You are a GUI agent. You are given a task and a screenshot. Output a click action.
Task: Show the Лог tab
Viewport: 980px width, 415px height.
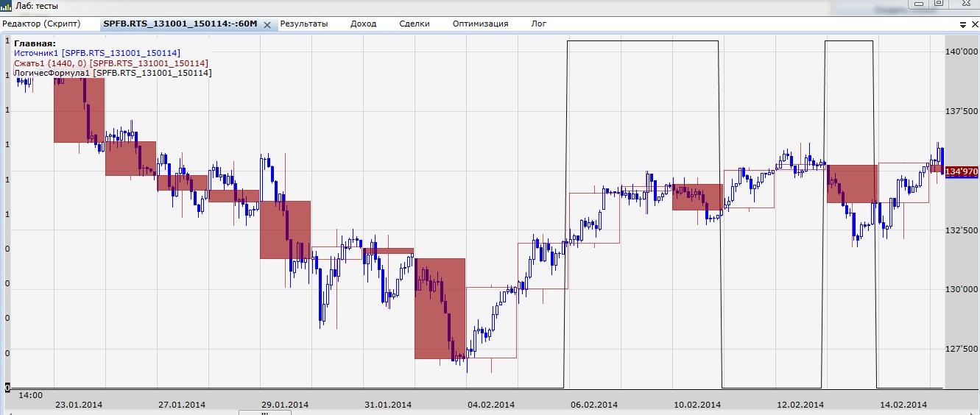point(539,24)
